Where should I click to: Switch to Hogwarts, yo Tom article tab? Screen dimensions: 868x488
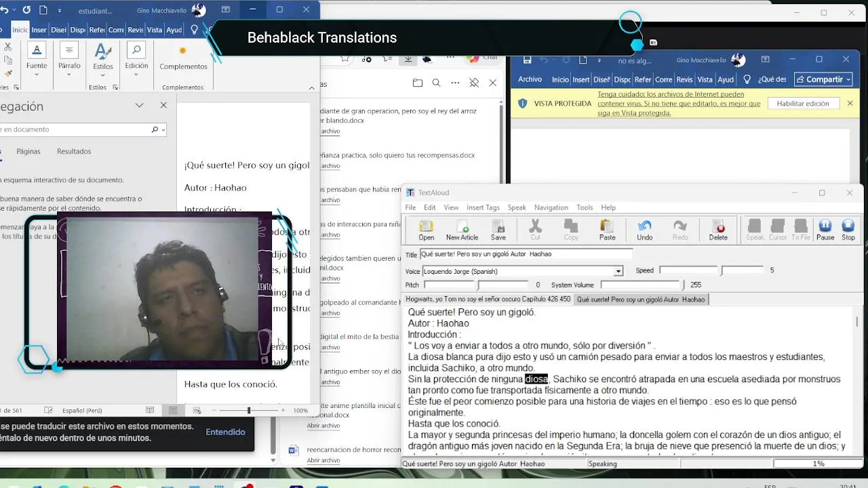click(488, 299)
